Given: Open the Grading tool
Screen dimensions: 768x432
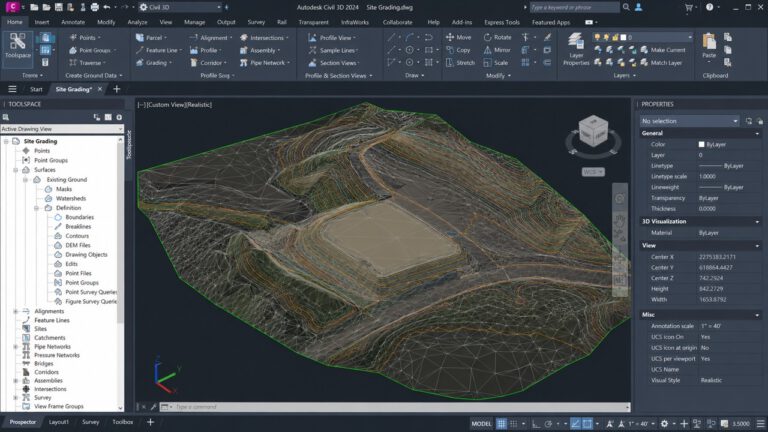Looking at the screenshot, I should tap(153, 63).
